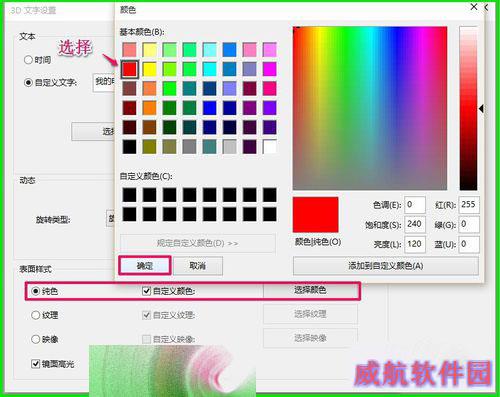Toggle the 自定义纹理 checkbox

pos(146,315)
